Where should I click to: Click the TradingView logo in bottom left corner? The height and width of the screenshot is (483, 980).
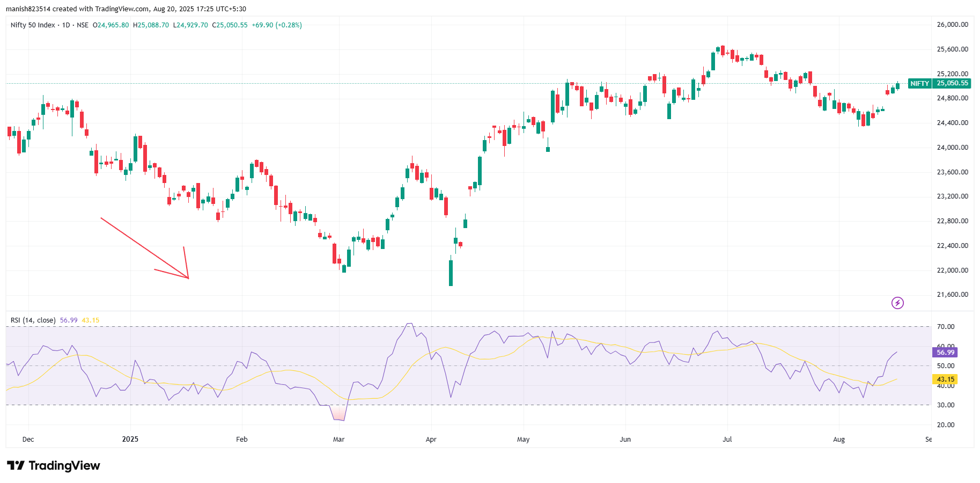(54, 465)
